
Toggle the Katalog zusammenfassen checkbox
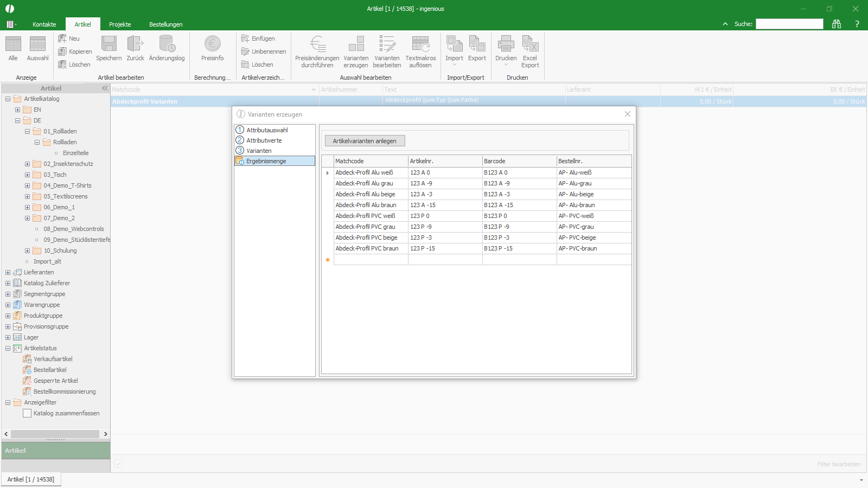click(27, 413)
